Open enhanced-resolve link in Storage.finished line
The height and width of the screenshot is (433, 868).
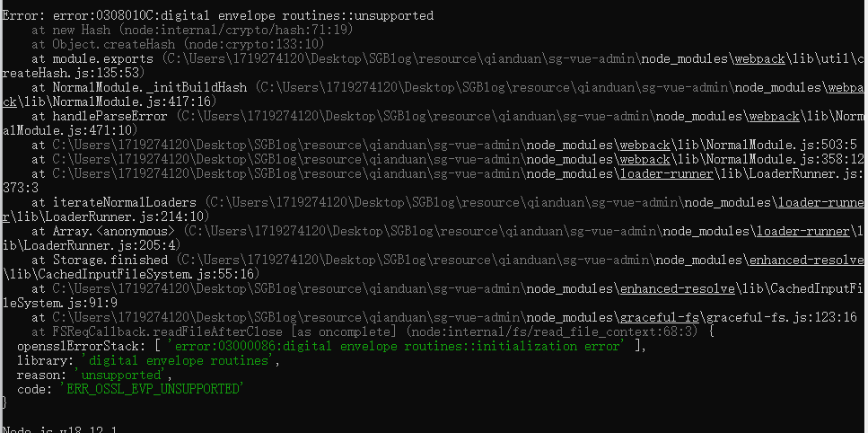point(806,261)
